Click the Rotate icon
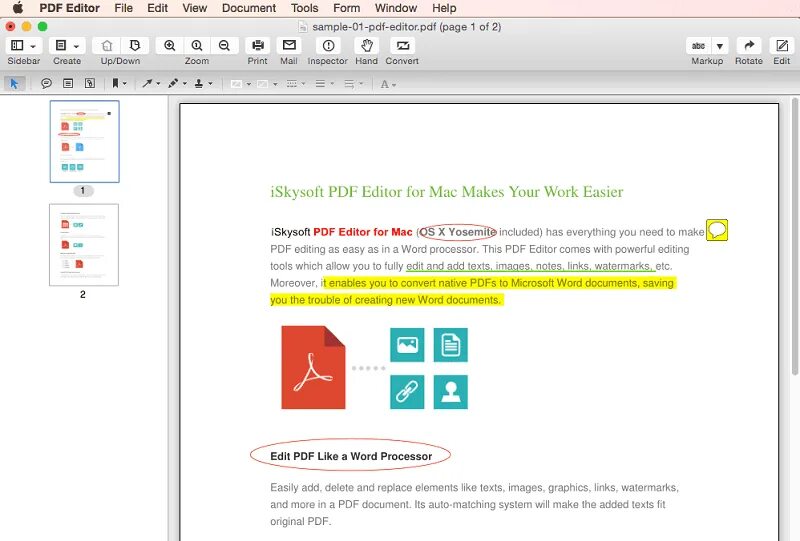The height and width of the screenshot is (541, 800). tap(749, 46)
